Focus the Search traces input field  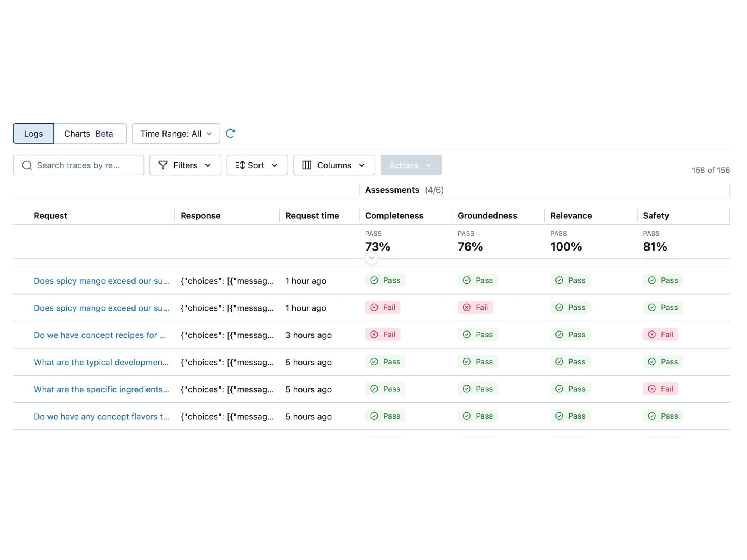[78, 165]
